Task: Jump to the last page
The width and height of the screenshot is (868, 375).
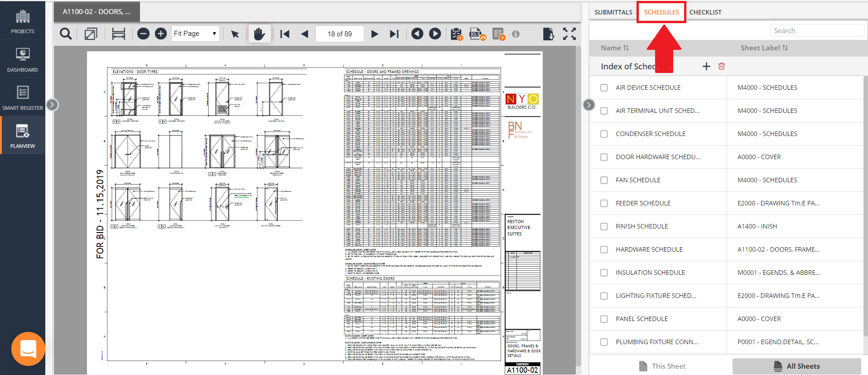Action: click(394, 34)
